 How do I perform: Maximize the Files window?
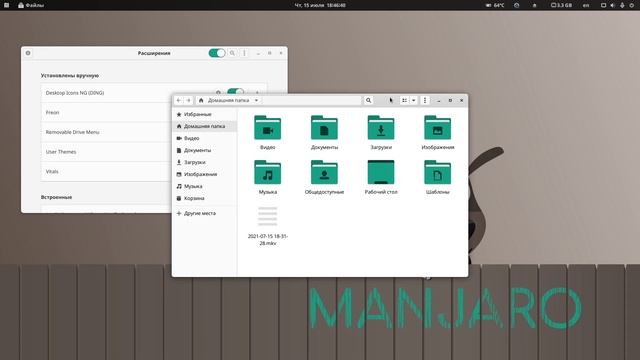[x=450, y=100]
